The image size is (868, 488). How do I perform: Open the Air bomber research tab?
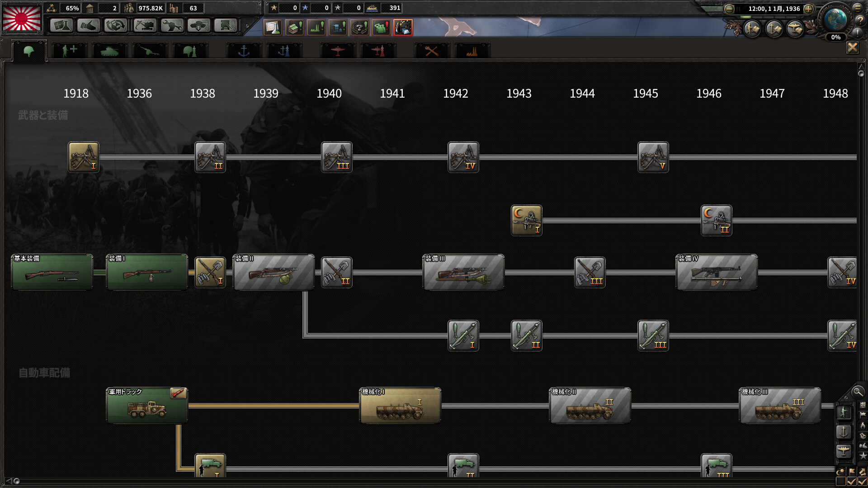click(337, 51)
